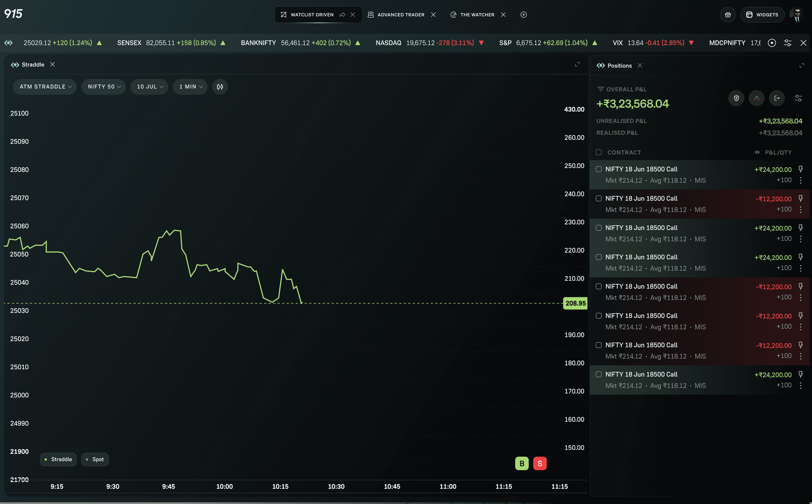Open The Watcher tab
The height and width of the screenshot is (504, 812).
tap(477, 15)
